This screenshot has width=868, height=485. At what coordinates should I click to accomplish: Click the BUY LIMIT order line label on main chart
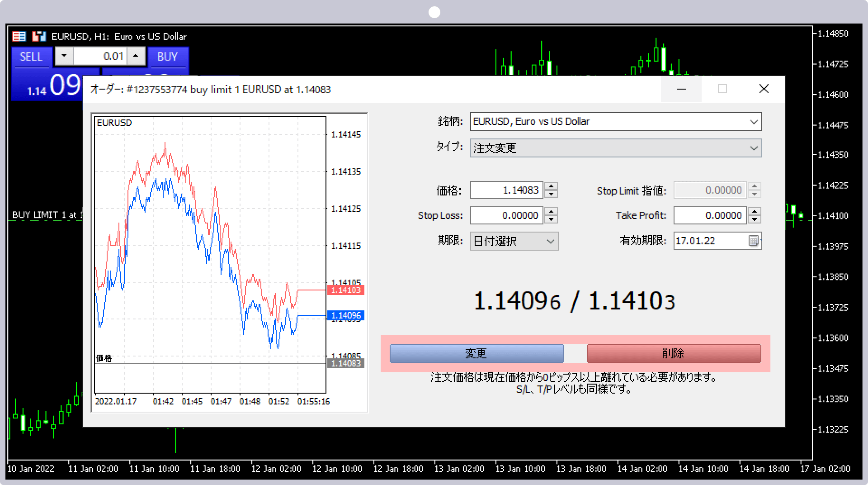point(47,215)
